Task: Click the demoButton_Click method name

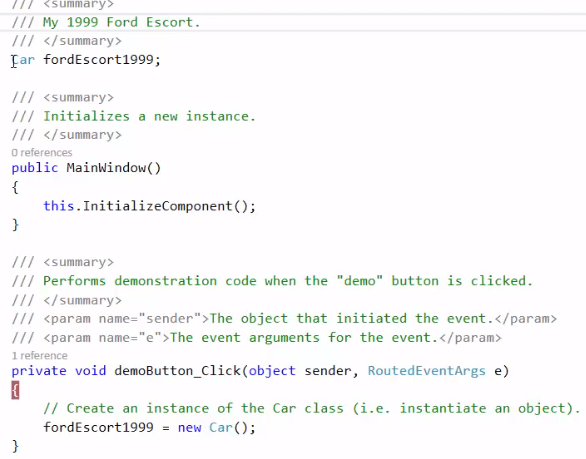Action: click(178, 371)
